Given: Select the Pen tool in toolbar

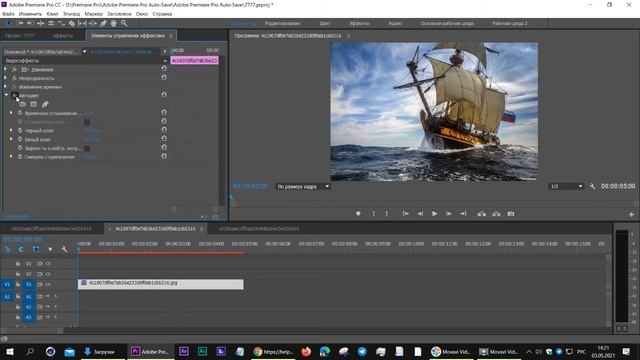Looking at the screenshot, I should (103, 24).
